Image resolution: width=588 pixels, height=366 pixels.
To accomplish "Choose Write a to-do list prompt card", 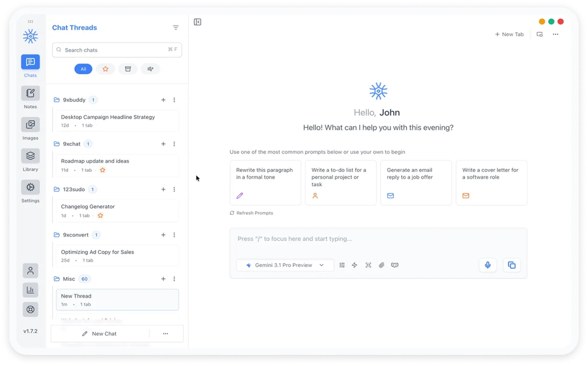I will pyautogui.click(x=341, y=183).
